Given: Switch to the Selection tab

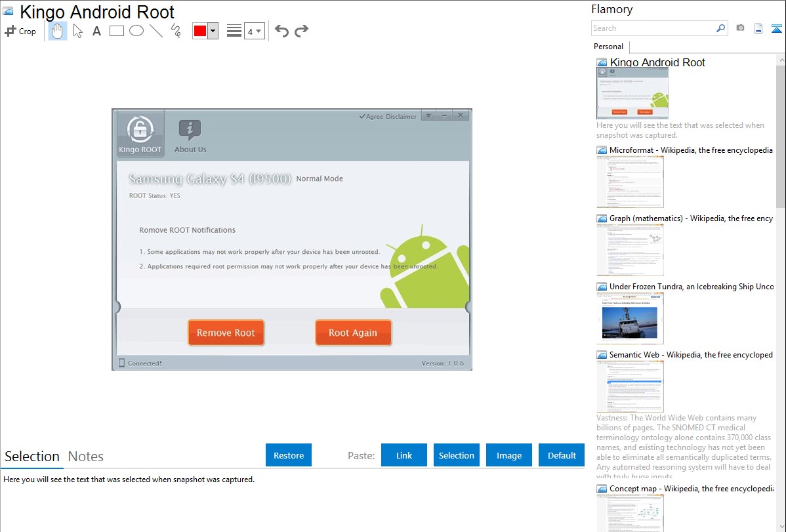Looking at the screenshot, I should [32, 457].
